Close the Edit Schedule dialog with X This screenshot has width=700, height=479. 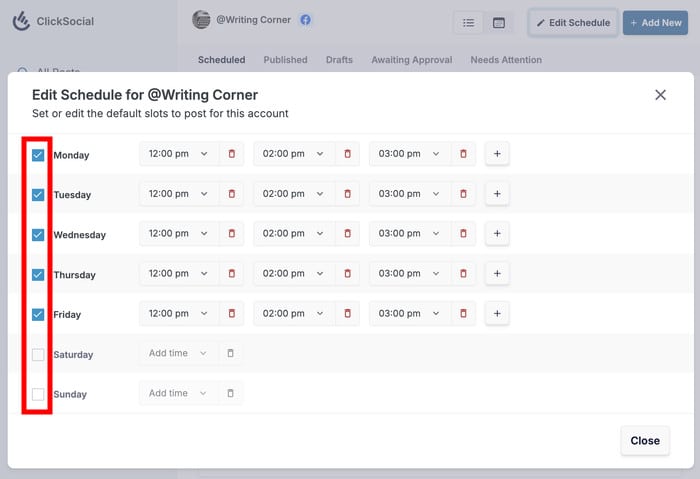tap(660, 95)
